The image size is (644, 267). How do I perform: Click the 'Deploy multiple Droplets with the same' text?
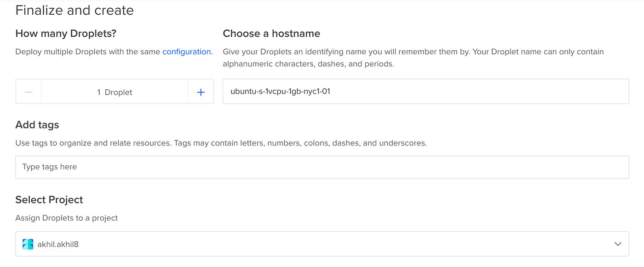coord(88,52)
